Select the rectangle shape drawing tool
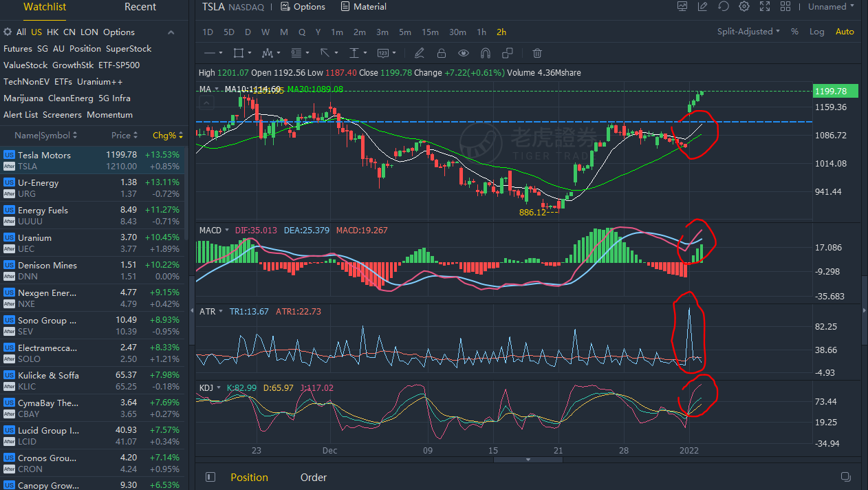This screenshot has width=868, height=490. 239,53
